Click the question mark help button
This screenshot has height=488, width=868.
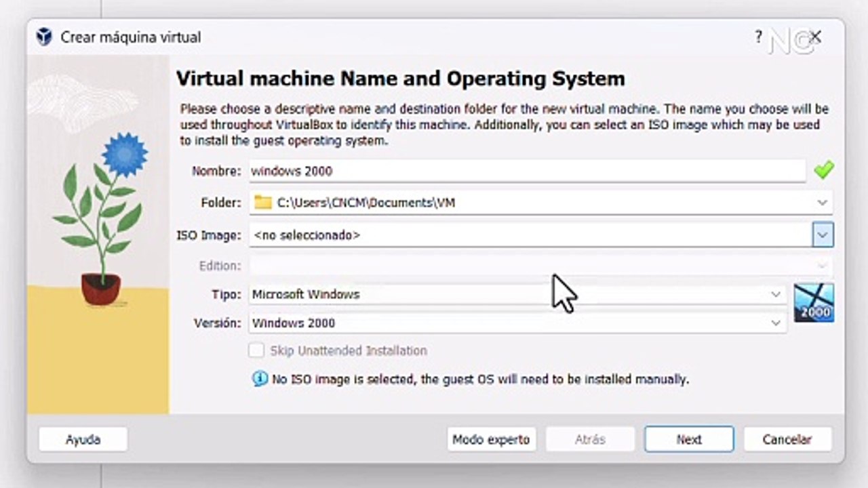(758, 37)
